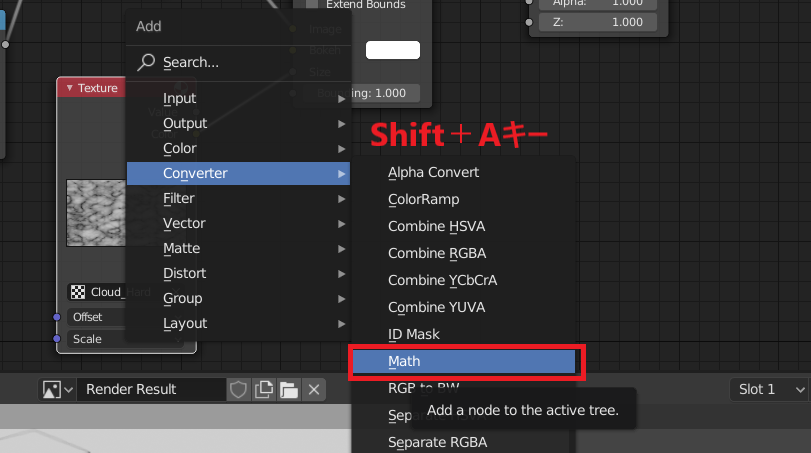Collapse the Texture node with its triangle

pyautogui.click(x=69, y=88)
